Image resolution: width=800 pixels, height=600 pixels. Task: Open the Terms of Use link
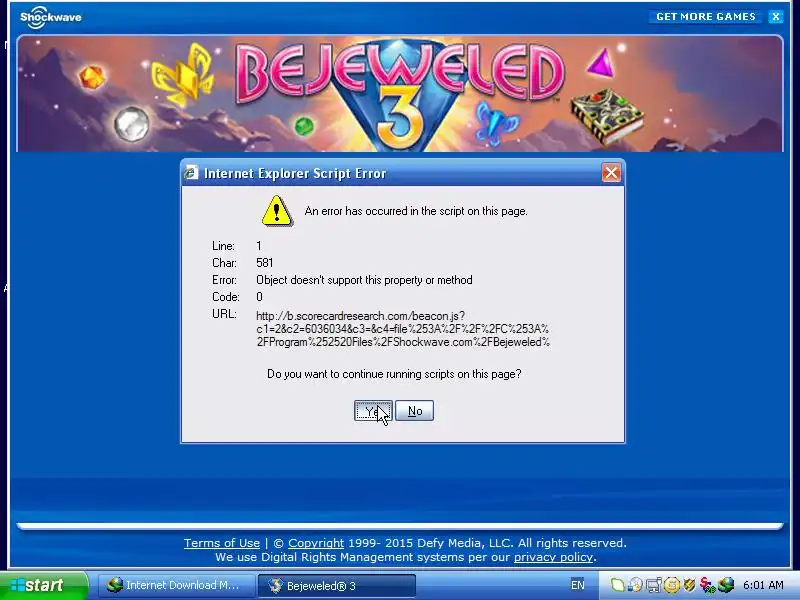click(x=222, y=543)
